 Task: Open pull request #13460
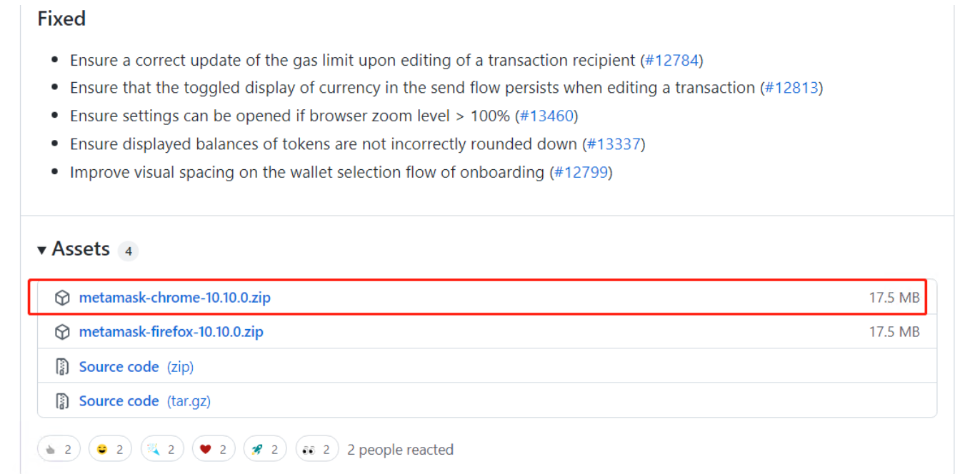point(546,116)
